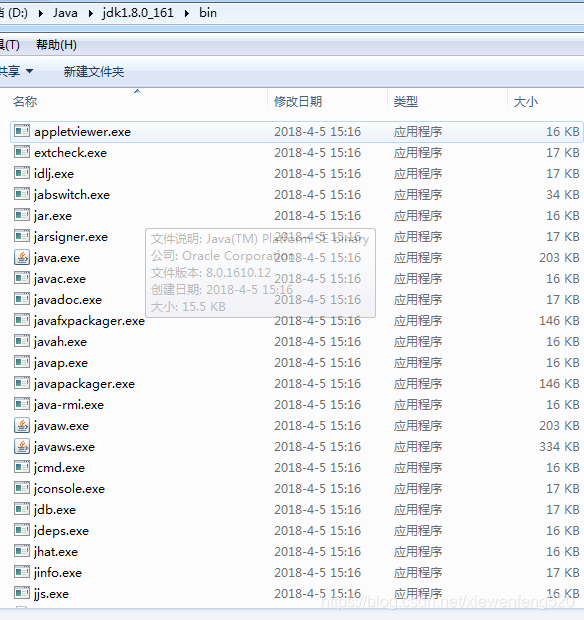Create folder with 新建文件夹
The image size is (584, 620).
coord(94,72)
